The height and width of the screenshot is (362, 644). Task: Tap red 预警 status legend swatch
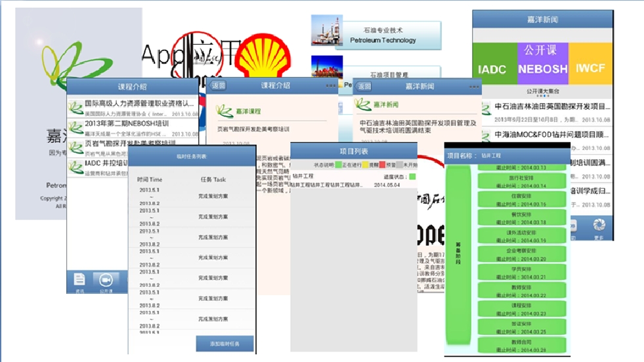[x=382, y=165]
